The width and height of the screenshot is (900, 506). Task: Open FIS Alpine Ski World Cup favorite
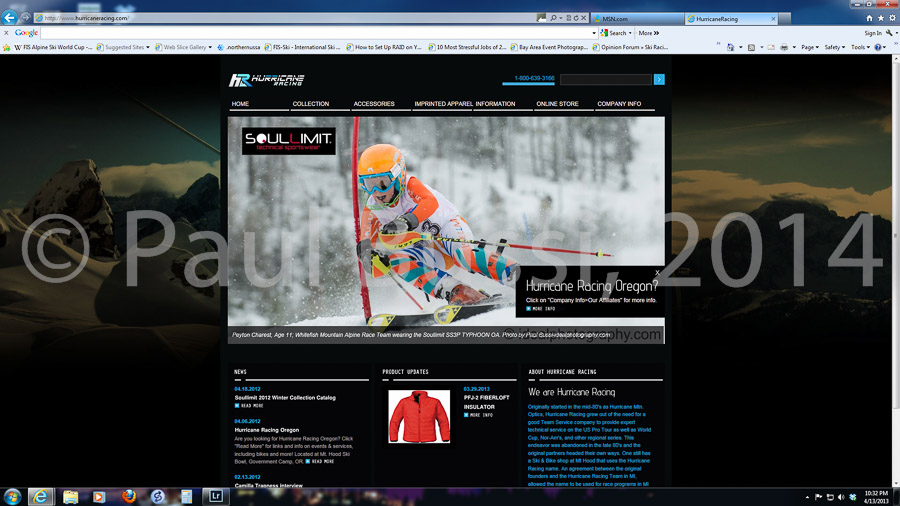click(53, 48)
